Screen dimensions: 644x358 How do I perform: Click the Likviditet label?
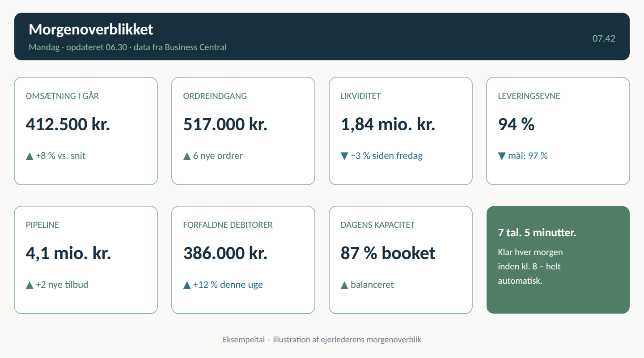pos(360,96)
